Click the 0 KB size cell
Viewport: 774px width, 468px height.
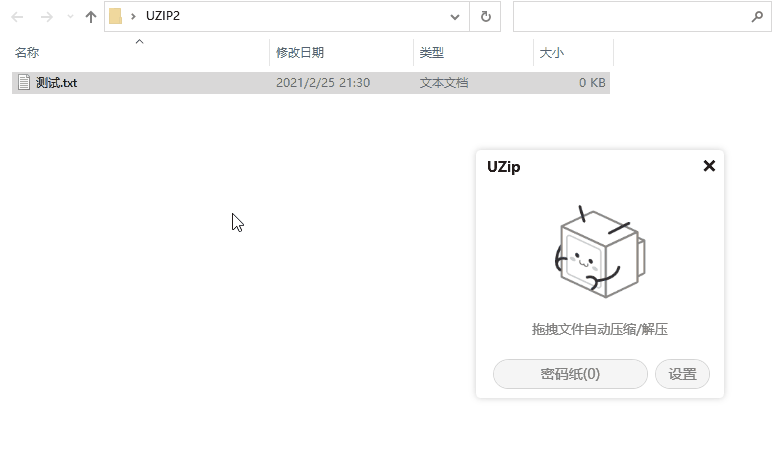592,82
